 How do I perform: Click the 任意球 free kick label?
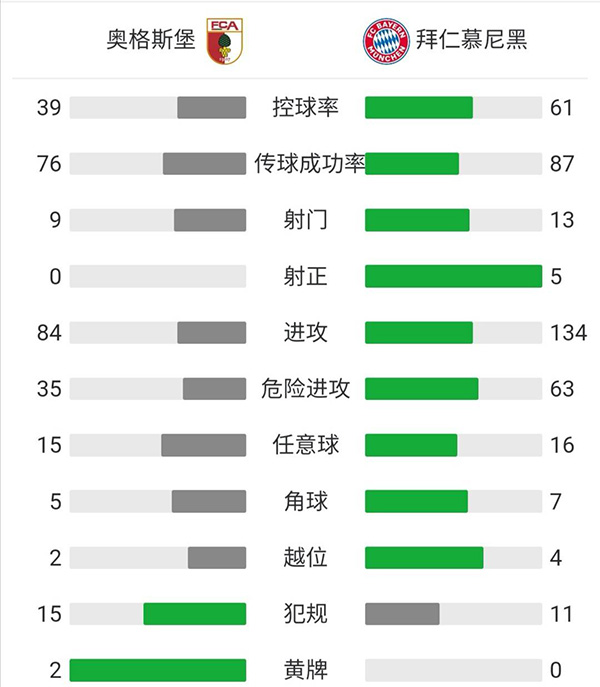click(305, 445)
